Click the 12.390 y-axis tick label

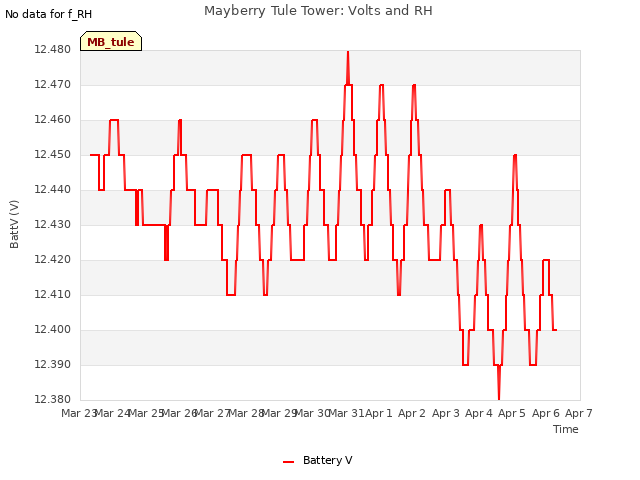[x=52, y=364]
